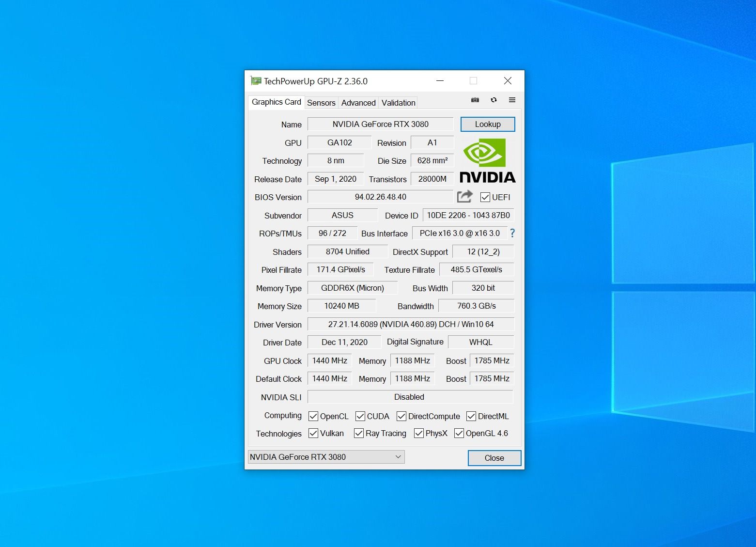
Task: Toggle the OpenCL checkbox
Action: (x=313, y=416)
